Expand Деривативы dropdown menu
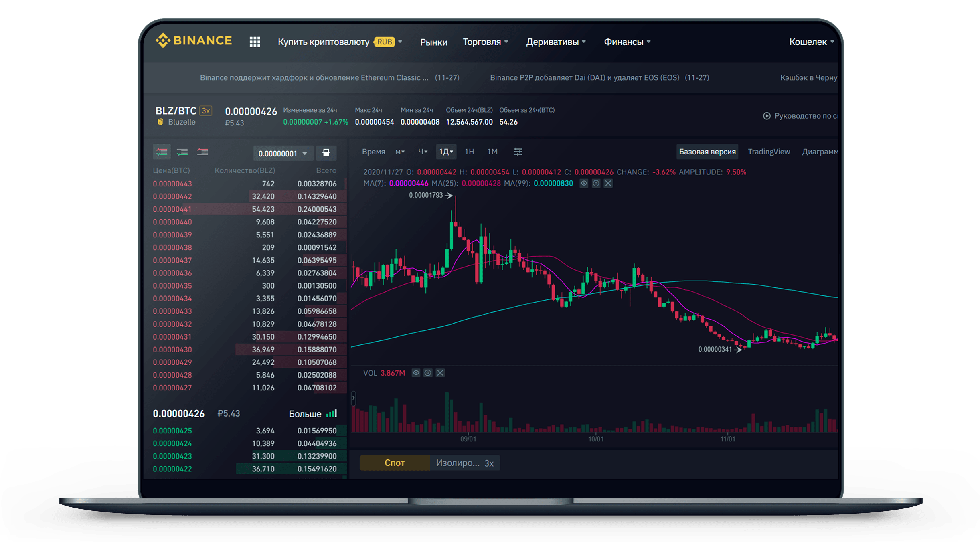Screen dimensions: 980x542 point(556,42)
